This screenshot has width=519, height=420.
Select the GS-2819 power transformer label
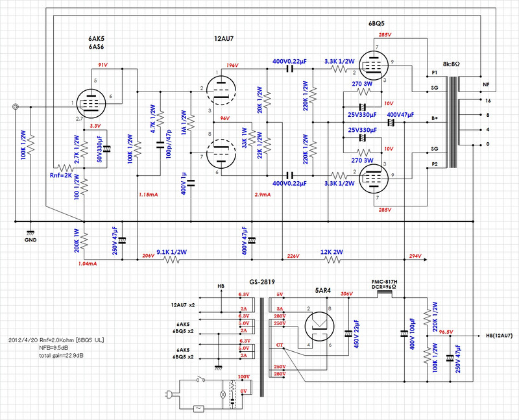[262, 283]
